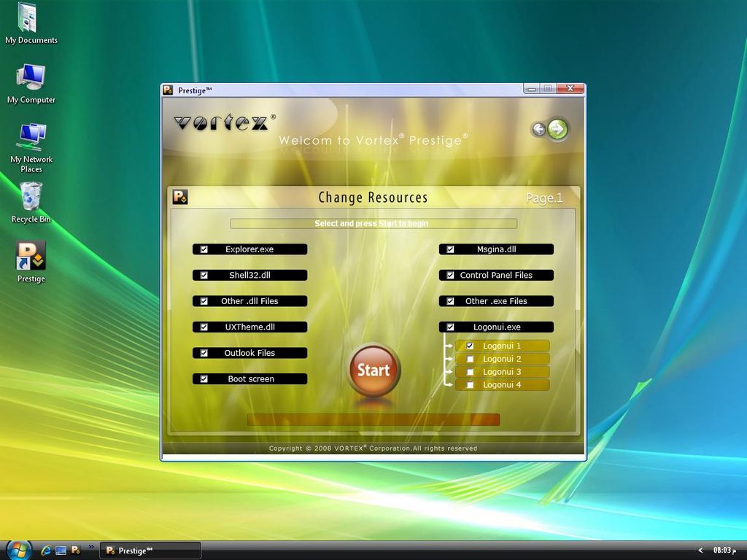Click the Change Resources heading
The image size is (747, 560).
[373, 197]
